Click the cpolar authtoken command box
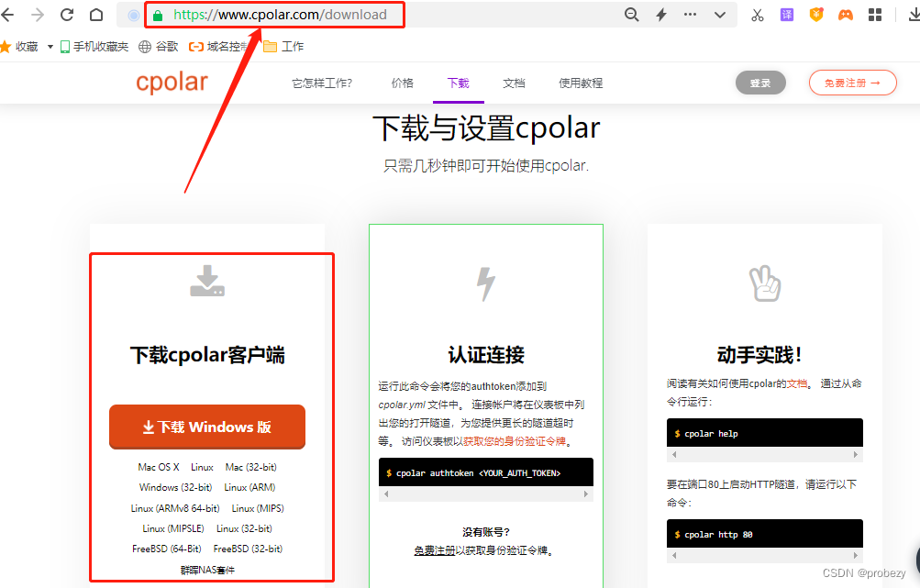 pyautogui.click(x=486, y=472)
